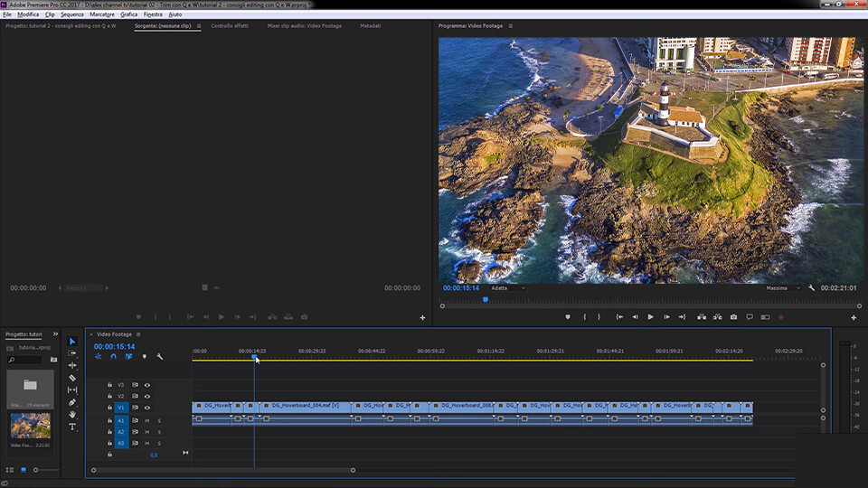868x488 pixels.
Task: Switch Project panel to icon view
Action: pos(24,470)
